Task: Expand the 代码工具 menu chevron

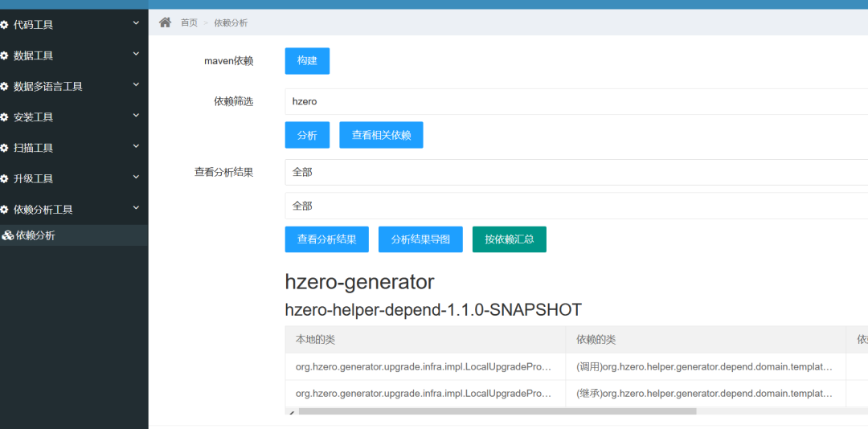Action: [136, 23]
